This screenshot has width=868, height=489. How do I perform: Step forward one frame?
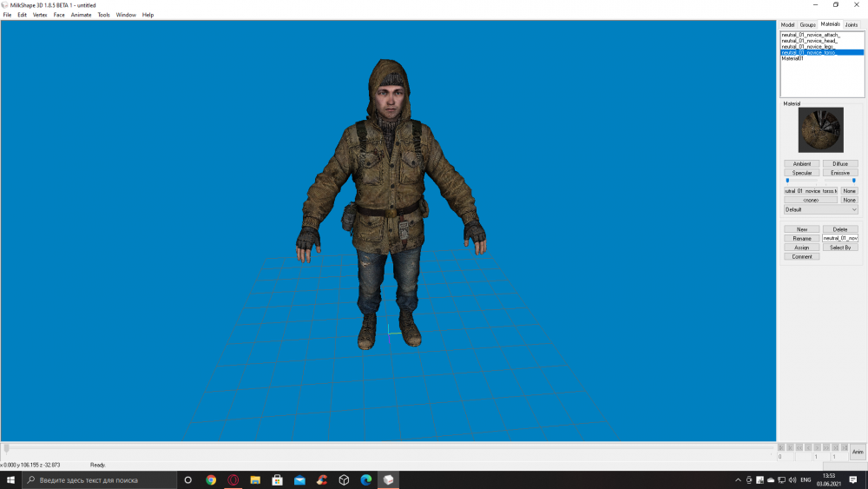tap(817, 447)
